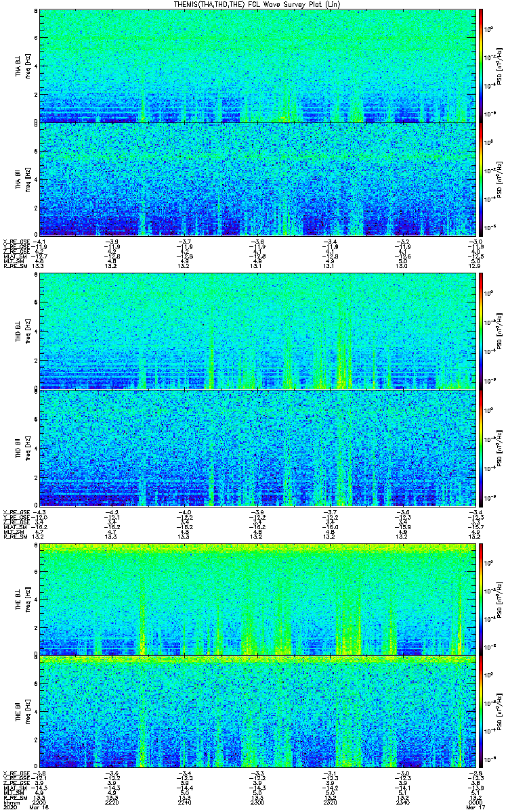Click the X_RE_GSE row label under the THA panels
Viewport: 508px width, 812px height.
(16, 242)
